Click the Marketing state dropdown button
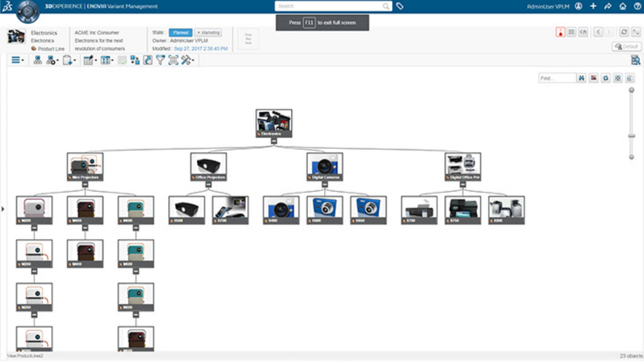Screen dimensions: 644x362 click(x=208, y=33)
